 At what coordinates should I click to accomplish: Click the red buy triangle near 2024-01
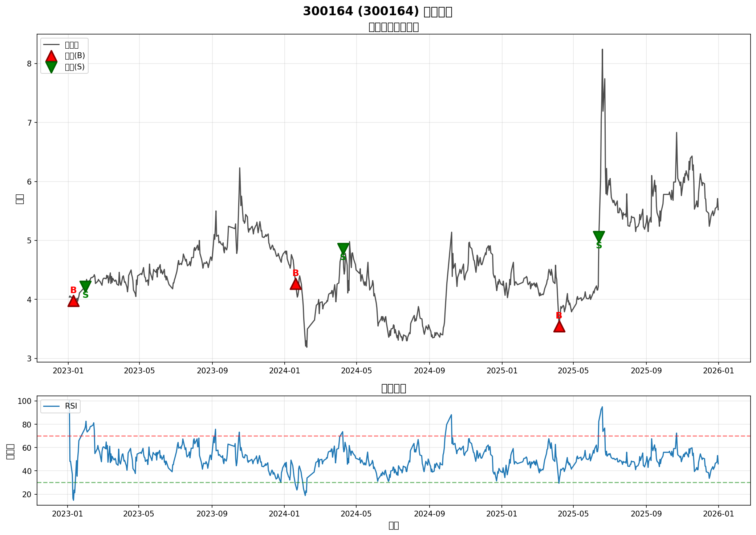coord(296,284)
